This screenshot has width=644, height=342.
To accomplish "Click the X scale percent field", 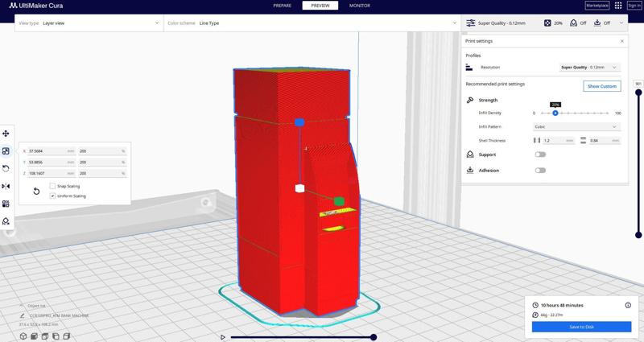I will pos(102,151).
